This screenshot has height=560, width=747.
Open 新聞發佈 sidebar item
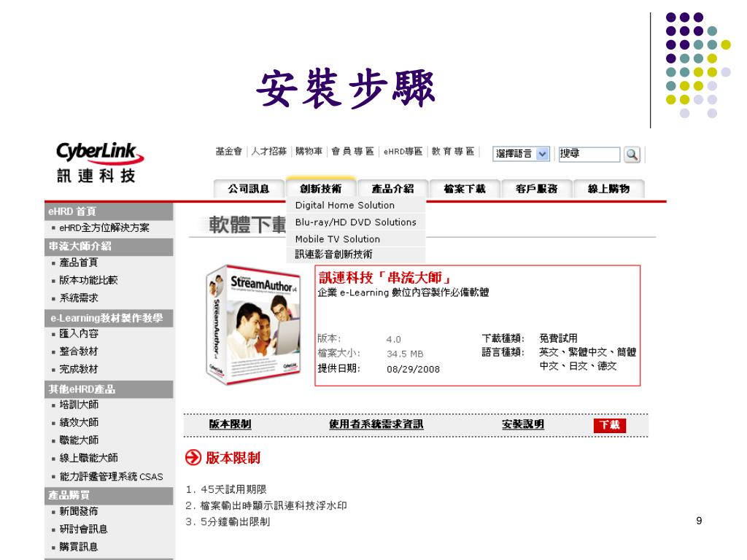79,511
